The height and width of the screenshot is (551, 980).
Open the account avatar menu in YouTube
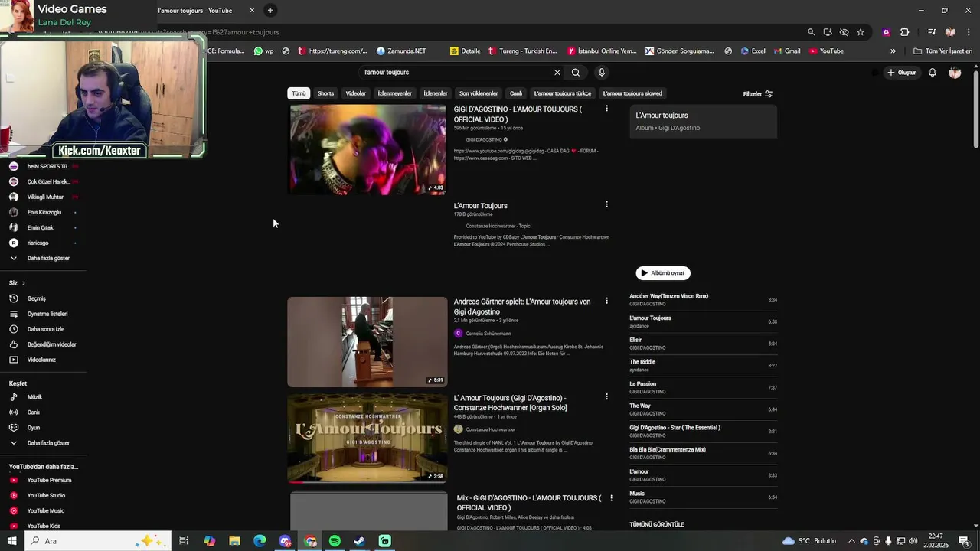click(955, 73)
